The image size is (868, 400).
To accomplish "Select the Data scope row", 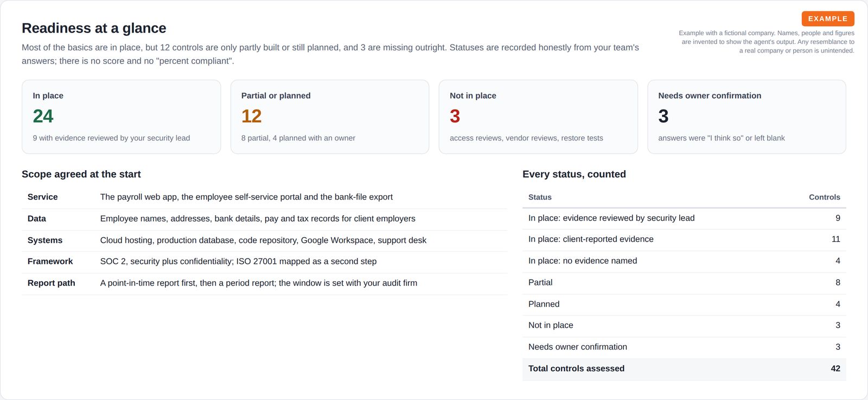I will coord(264,219).
